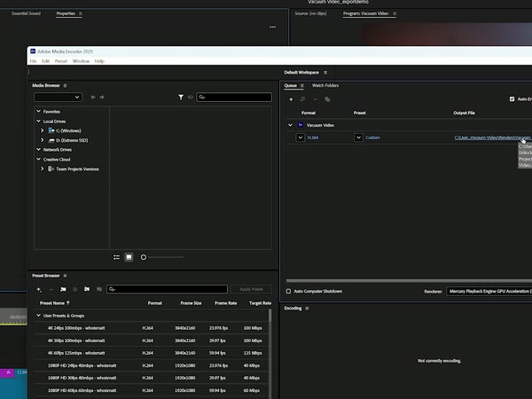Open the Window menu in Media Encoder
This screenshot has width=532, height=399.
(x=81, y=61)
